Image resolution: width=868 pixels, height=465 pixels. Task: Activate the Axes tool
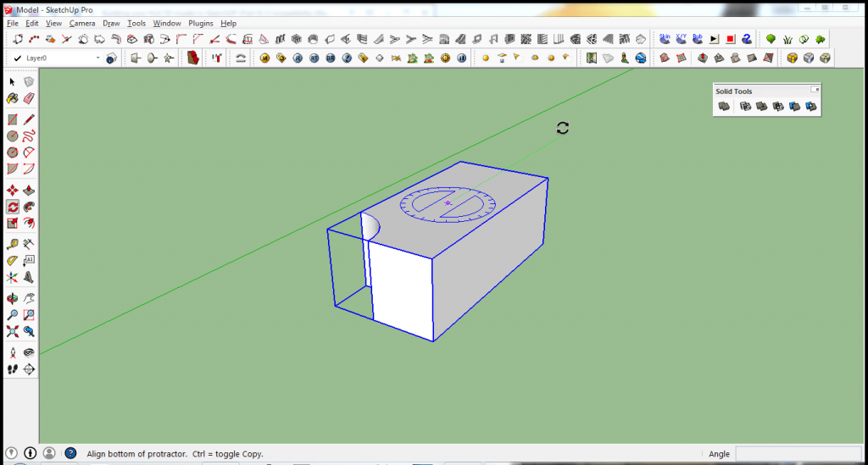tap(12, 277)
